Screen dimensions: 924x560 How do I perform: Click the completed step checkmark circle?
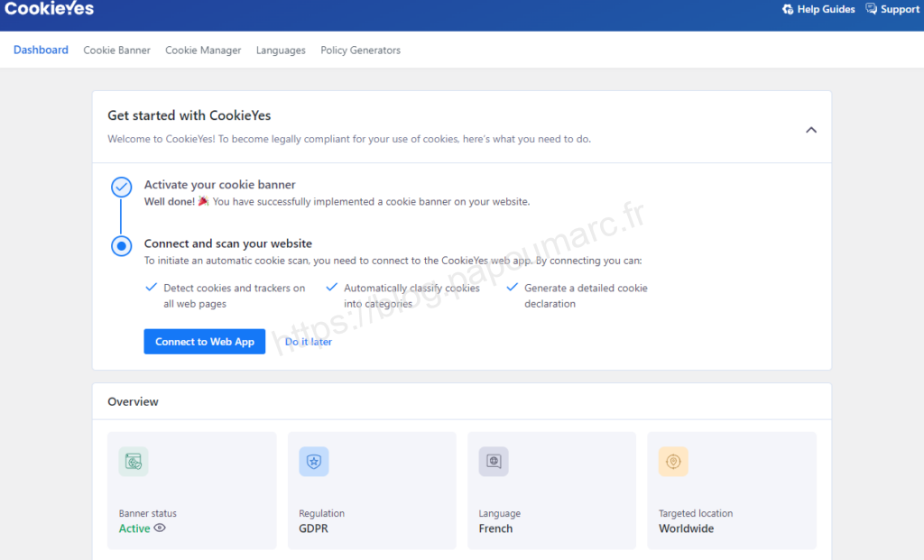[x=121, y=187]
